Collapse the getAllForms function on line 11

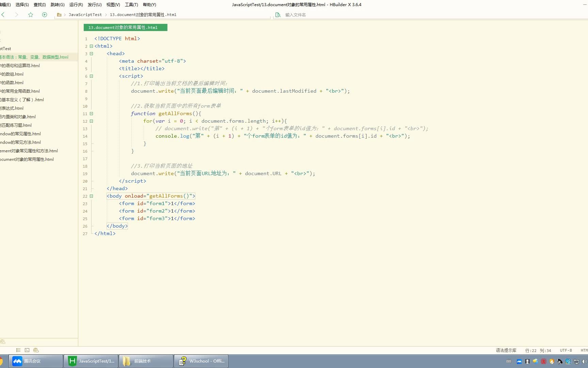point(91,113)
